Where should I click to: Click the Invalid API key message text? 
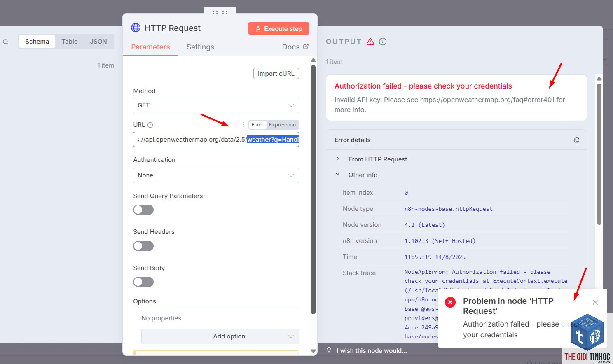pos(450,105)
